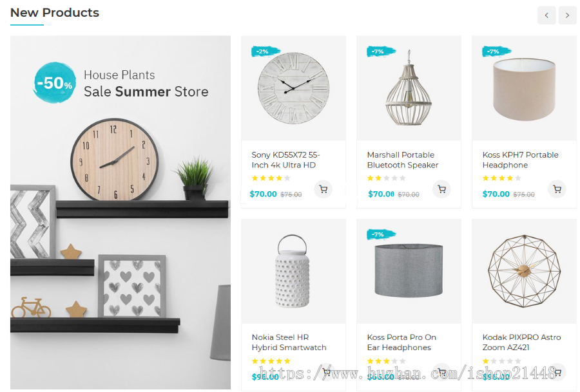580x392 pixels.
Task: Add Koss KPH7 Portable Headphone to cart
Action: tap(557, 189)
